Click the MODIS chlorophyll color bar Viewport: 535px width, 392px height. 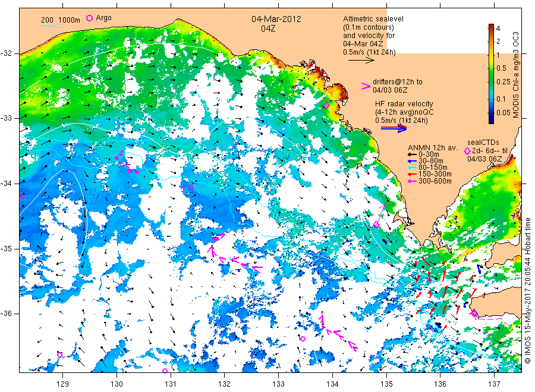pyautogui.click(x=491, y=74)
